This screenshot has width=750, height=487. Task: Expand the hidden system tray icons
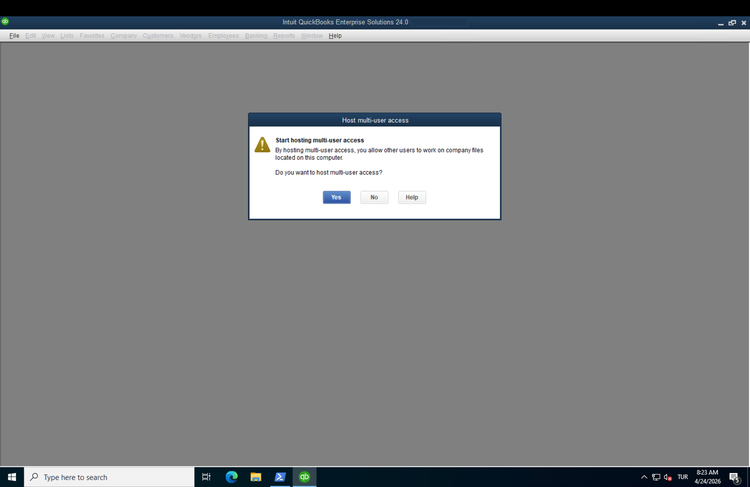pos(644,477)
